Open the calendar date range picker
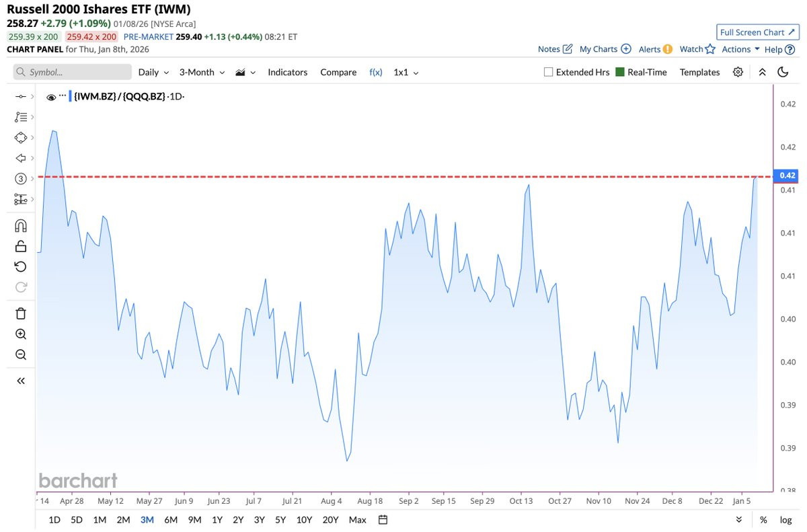This screenshot has width=807, height=532. [383, 519]
